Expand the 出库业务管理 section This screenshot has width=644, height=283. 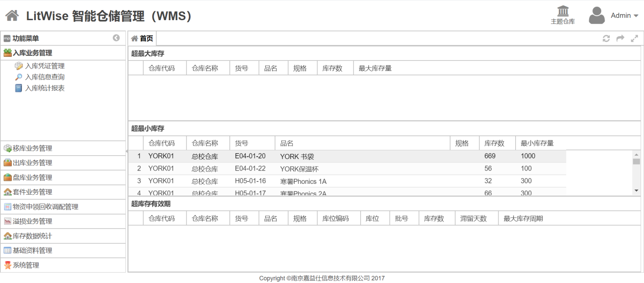coord(63,162)
